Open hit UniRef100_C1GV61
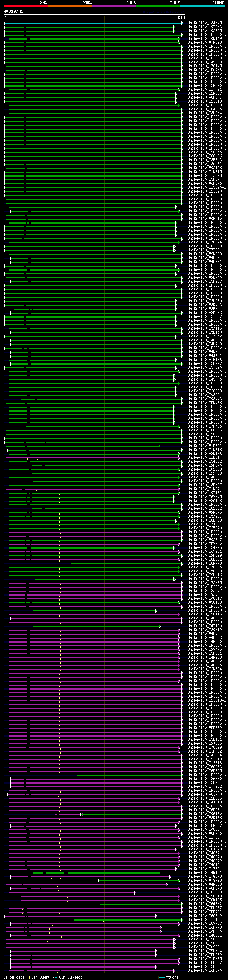 click(x=204, y=939)
